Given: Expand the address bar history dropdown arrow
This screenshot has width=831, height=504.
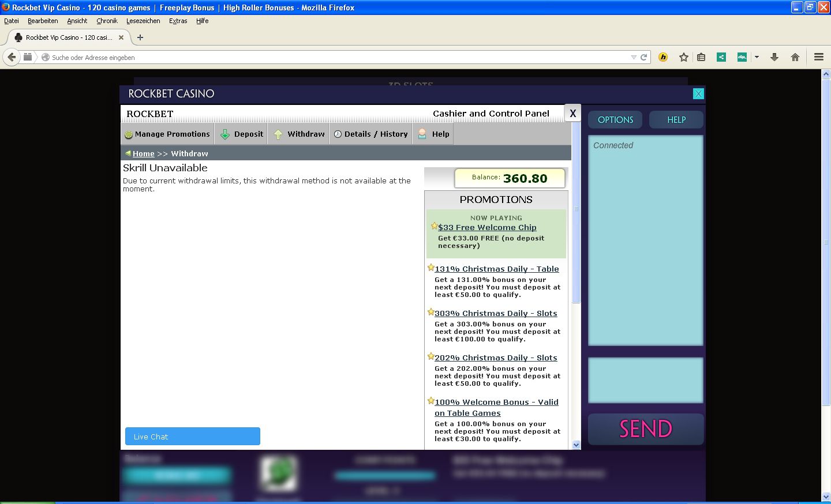Looking at the screenshot, I should [x=633, y=57].
